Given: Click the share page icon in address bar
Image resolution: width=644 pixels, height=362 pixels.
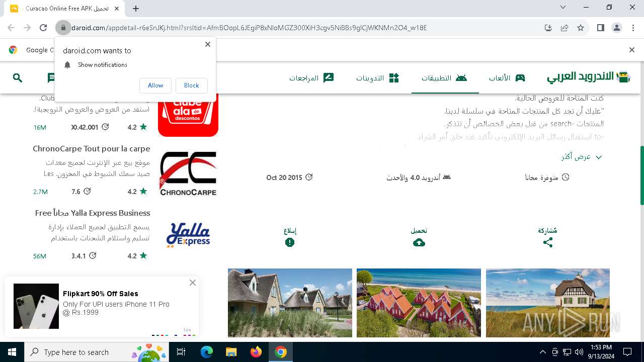Looking at the screenshot, I should point(565,28).
